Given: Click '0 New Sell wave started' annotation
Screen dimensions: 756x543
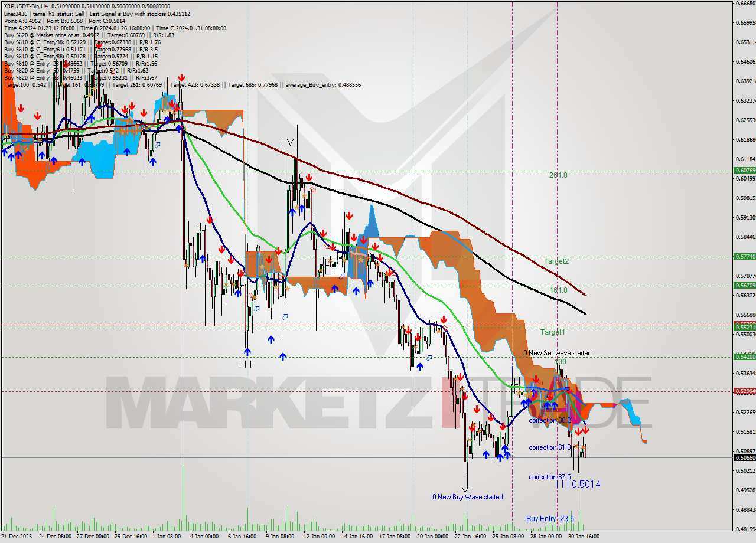Looking at the screenshot, I should (557, 353).
